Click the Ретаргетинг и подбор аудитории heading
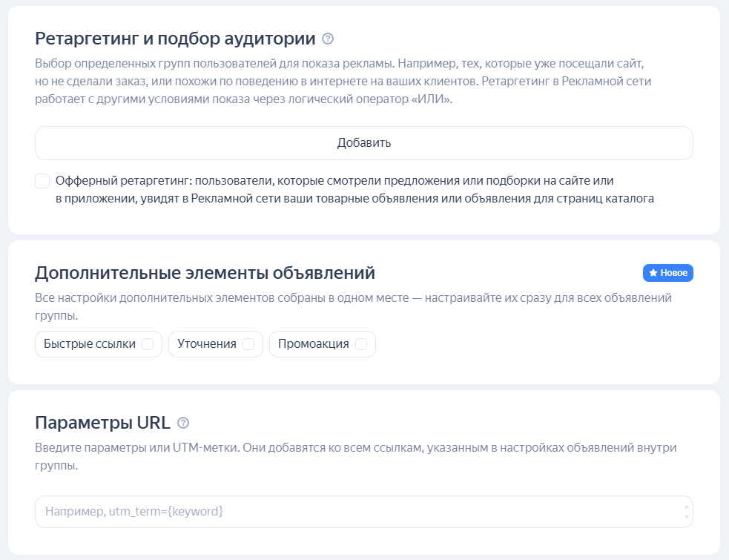The image size is (729, 560). point(175,39)
